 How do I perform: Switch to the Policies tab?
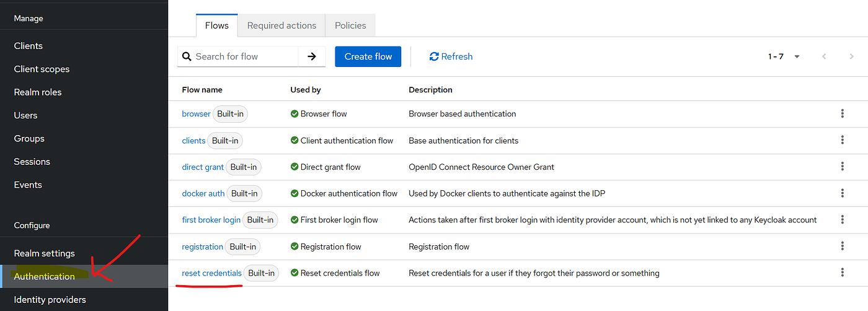point(350,25)
